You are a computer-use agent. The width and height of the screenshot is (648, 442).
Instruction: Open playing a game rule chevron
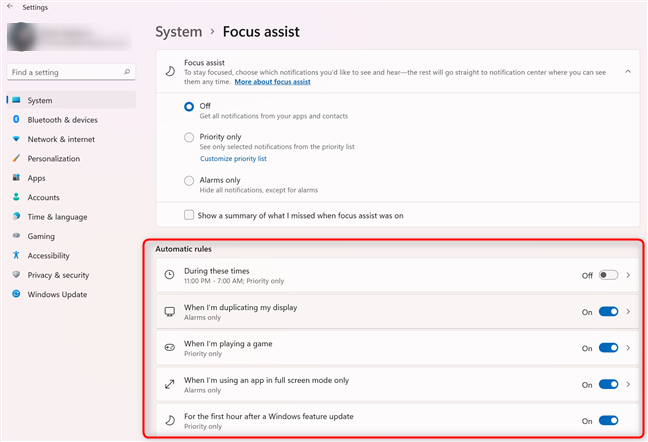628,348
